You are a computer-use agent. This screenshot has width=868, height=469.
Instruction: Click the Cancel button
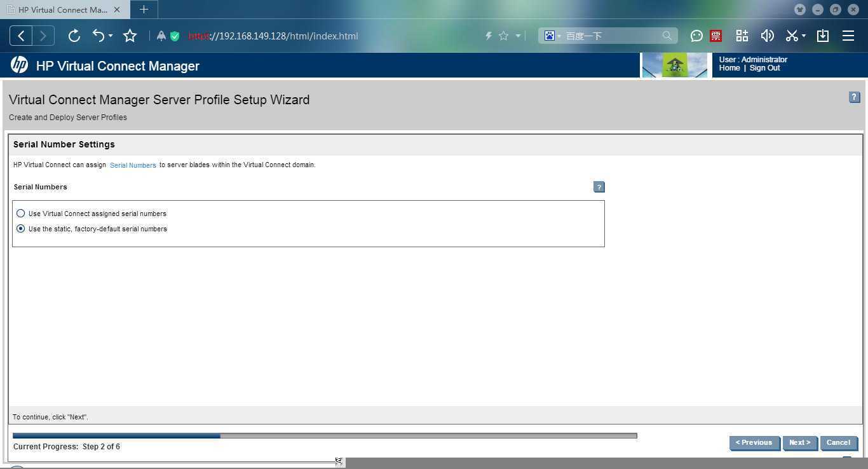pos(839,443)
